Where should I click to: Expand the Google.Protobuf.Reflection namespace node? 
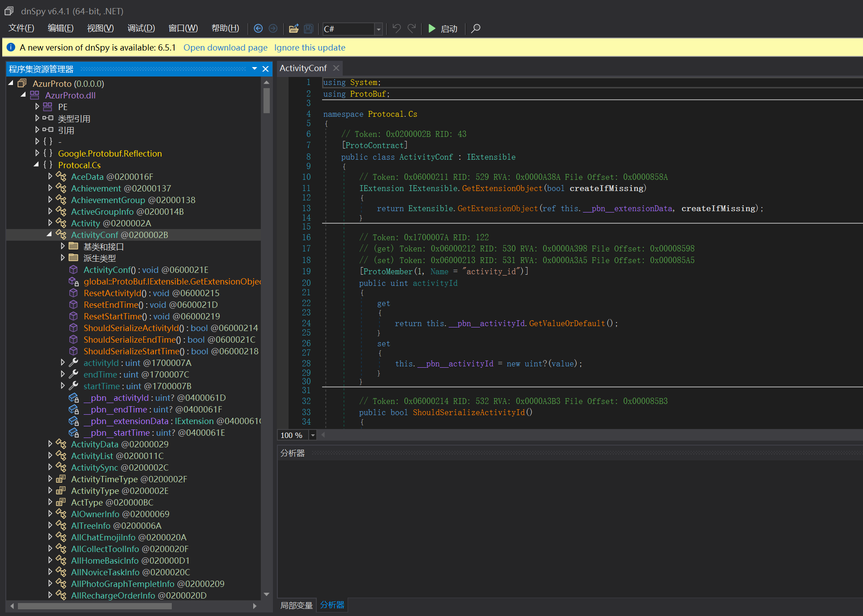click(37, 153)
